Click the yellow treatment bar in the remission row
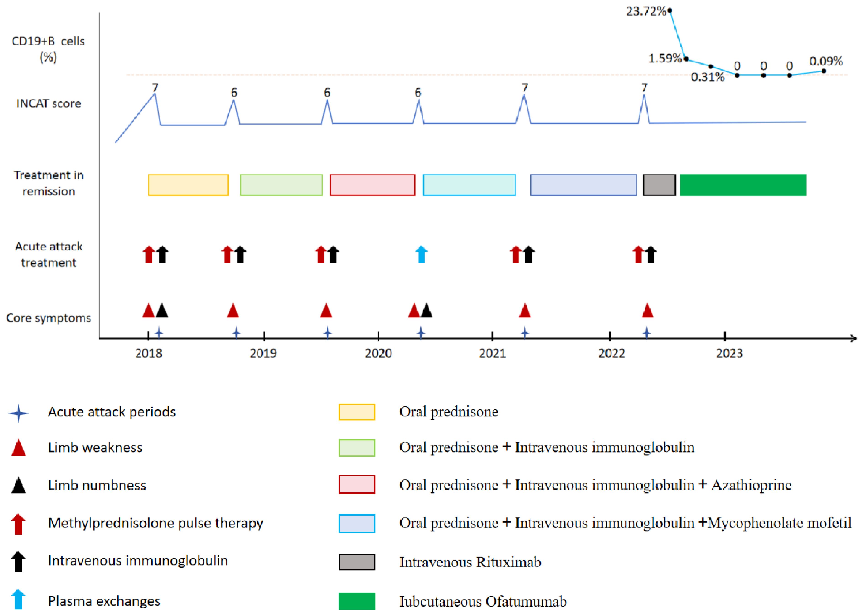Image resolution: width=864 pixels, height=616 pixels. [189, 185]
